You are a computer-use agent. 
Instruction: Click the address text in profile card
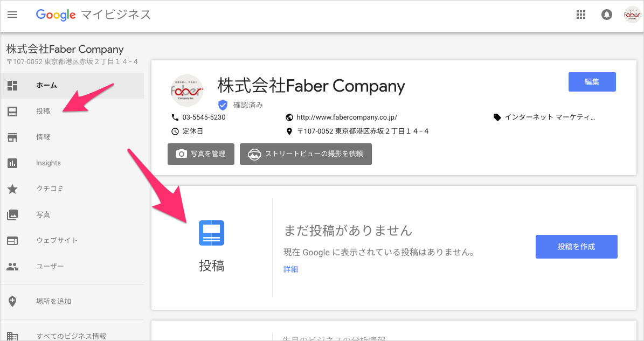[363, 131]
